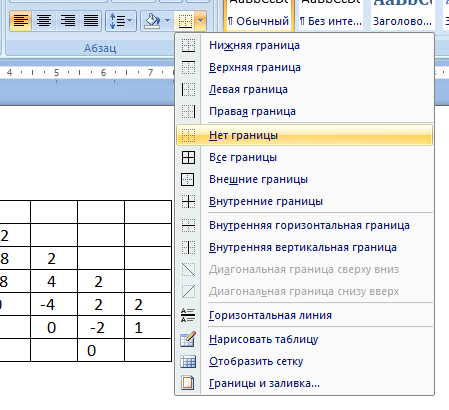
Task: Click the borders button icon in ribbon
Action: tap(185, 21)
